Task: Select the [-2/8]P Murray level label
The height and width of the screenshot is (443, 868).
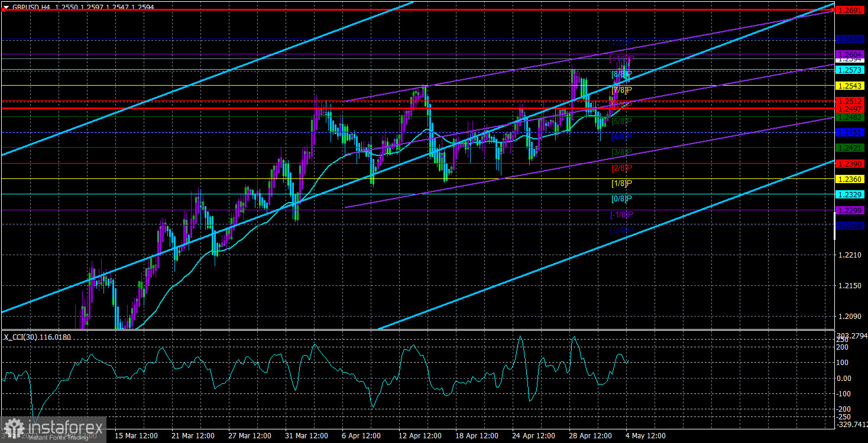Action: click(x=621, y=230)
